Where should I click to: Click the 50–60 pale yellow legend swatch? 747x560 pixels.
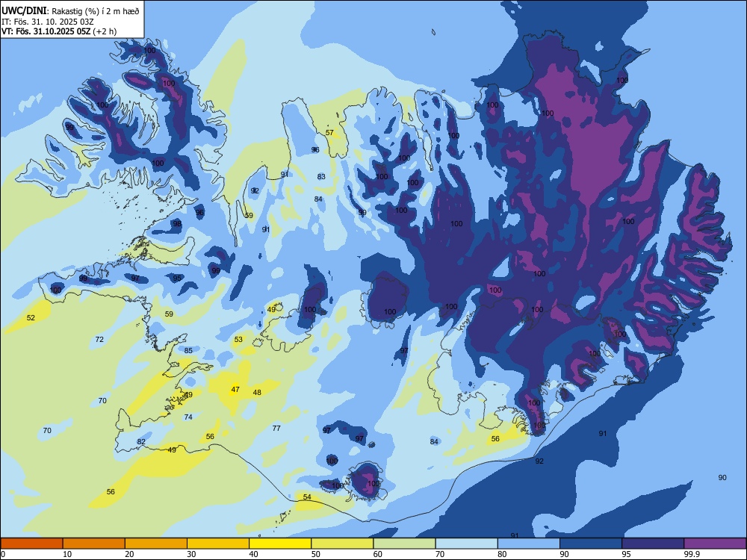pos(342,544)
